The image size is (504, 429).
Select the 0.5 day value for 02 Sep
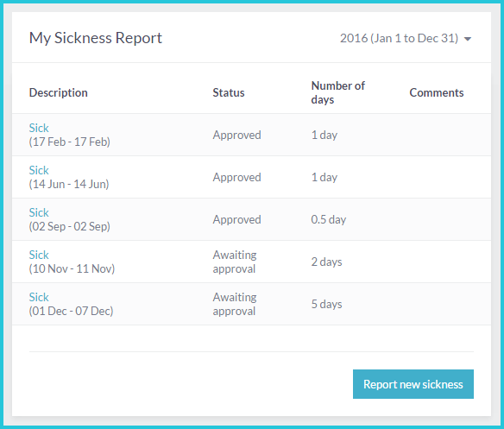(x=329, y=219)
